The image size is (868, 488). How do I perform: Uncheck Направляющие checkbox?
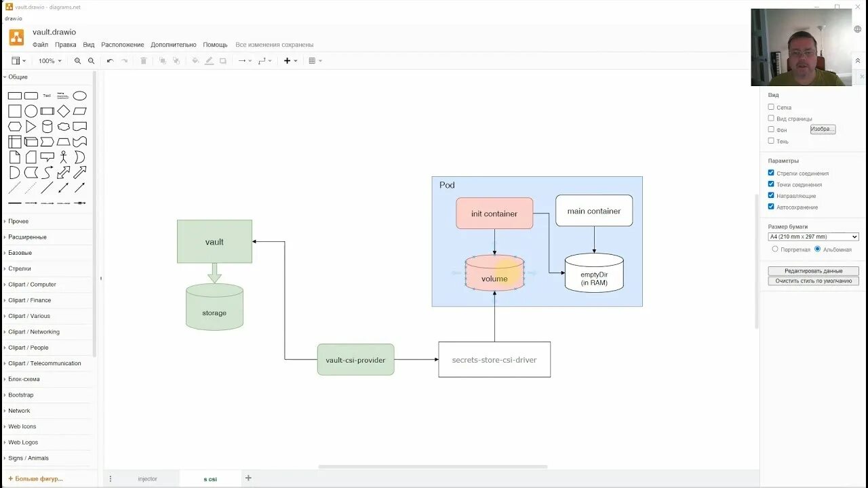(x=771, y=195)
